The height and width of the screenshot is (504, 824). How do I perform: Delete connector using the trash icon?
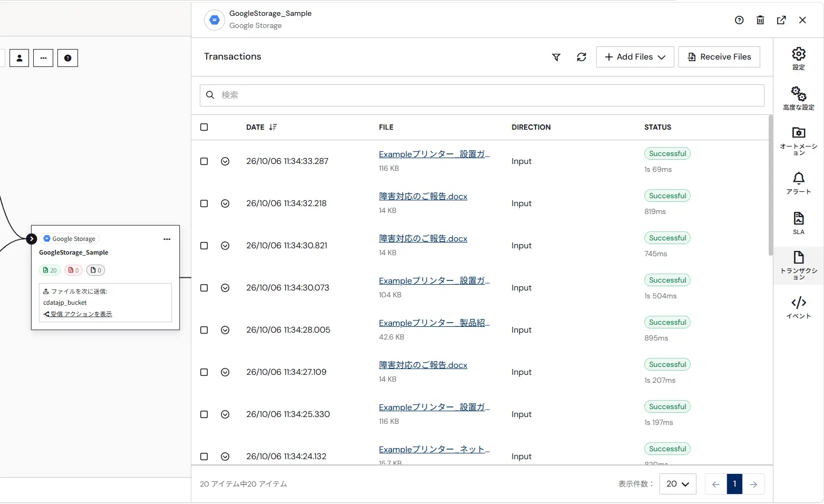(x=760, y=20)
